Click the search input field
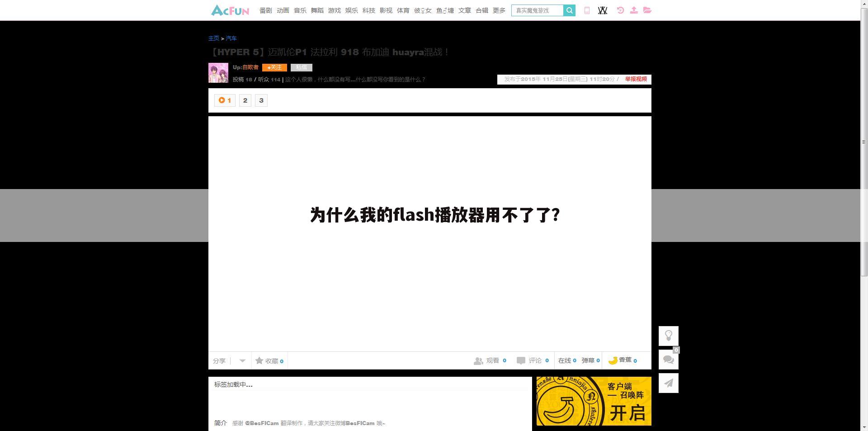This screenshot has height=431, width=868. coord(538,10)
